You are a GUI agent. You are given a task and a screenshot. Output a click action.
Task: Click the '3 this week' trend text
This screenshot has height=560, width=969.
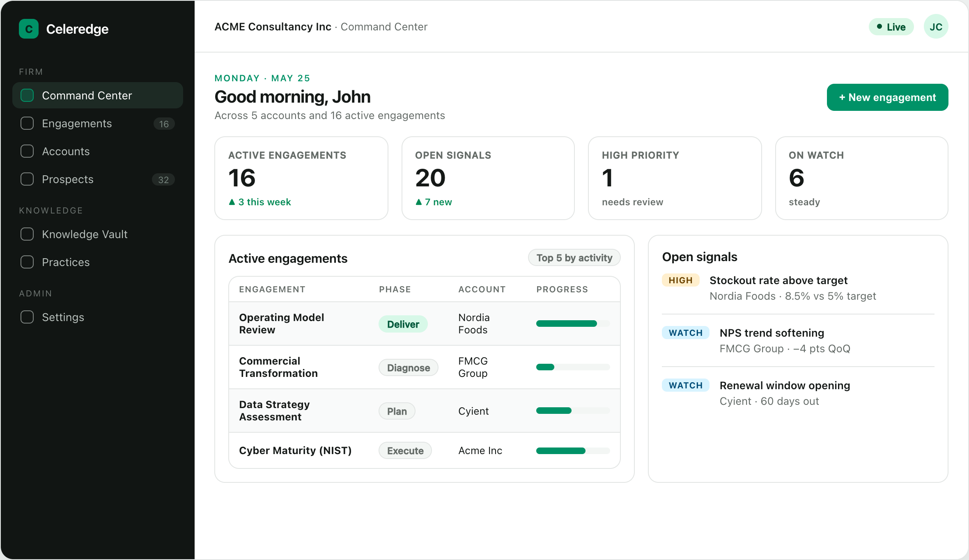pos(260,202)
